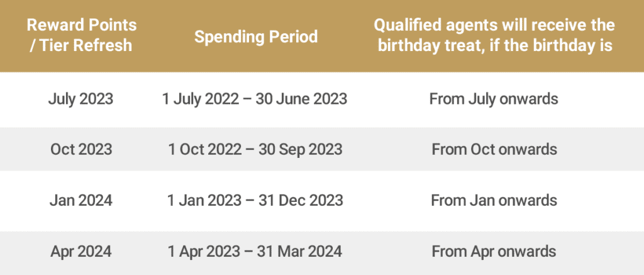Select the 'Jan 2024' tier refresh cell
The height and width of the screenshot is (275, 644).
coord(81,200)
